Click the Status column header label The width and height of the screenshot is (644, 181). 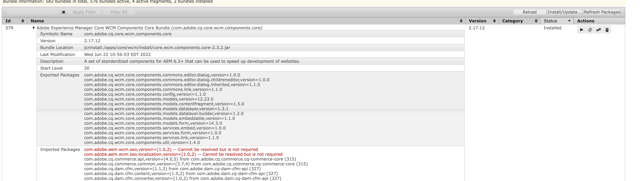pyautogui.click(x=550, y=21)
